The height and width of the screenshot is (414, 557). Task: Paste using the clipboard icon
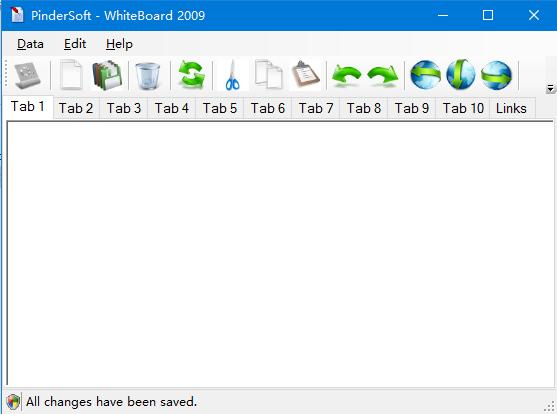(305, 74)
